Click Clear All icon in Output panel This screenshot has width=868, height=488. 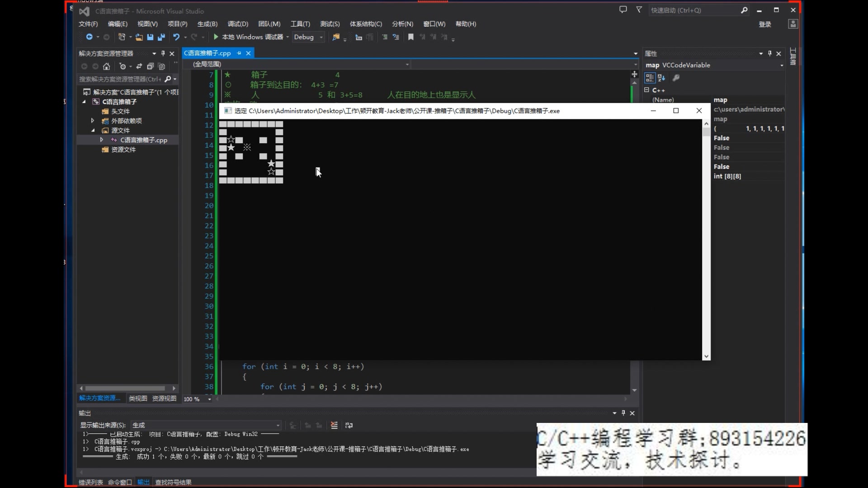334,425
